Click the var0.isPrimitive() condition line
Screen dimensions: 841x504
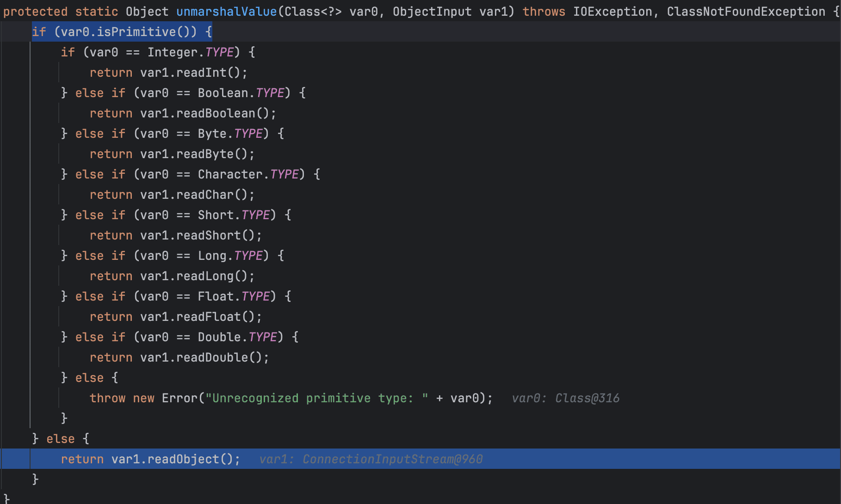122,32
